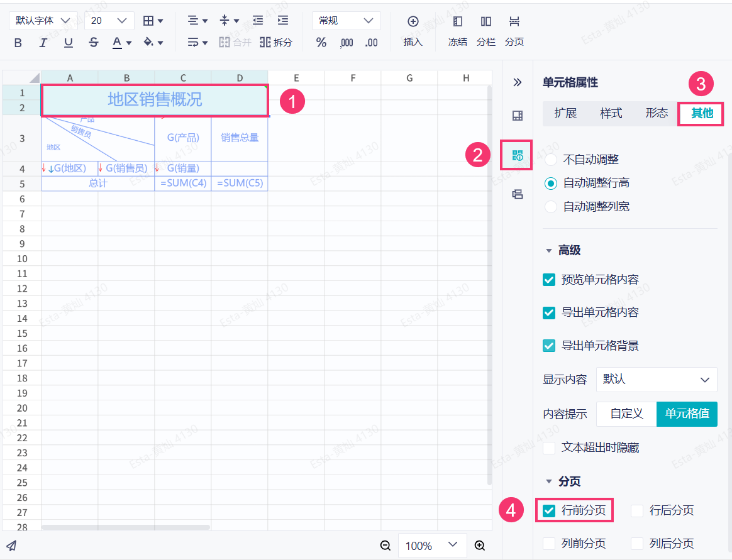Select 不自动调整 radio option
This screenshot has height=560, width=732.
click(551, 160)
